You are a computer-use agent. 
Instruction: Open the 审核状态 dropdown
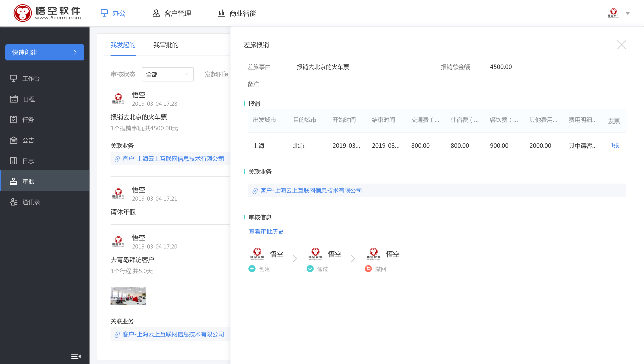pos(167,74)
